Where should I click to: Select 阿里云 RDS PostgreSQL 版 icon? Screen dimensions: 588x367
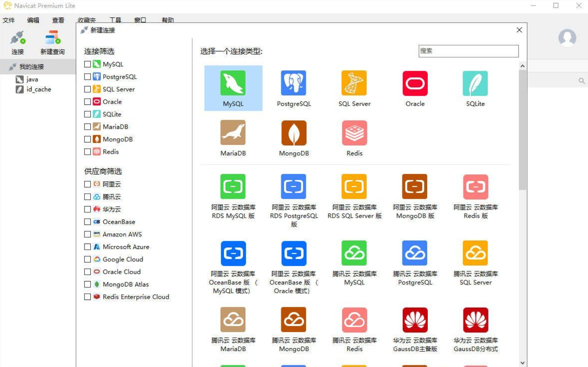click(294, 187)
